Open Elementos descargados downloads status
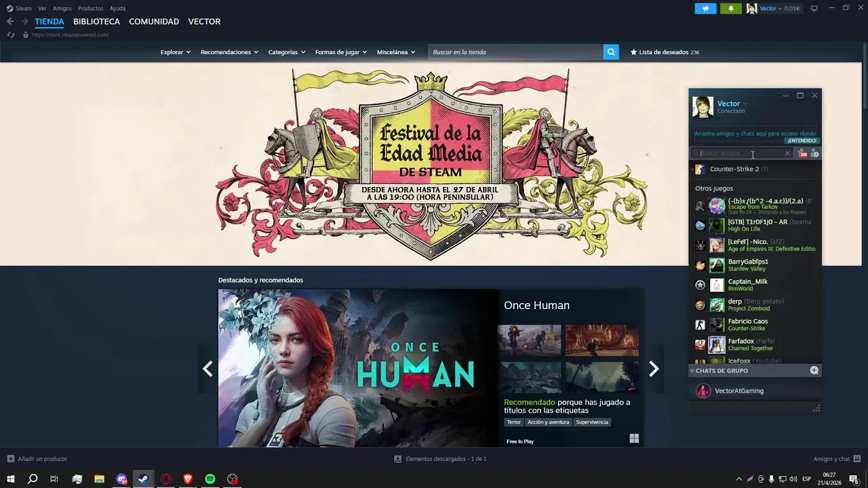The height and width of the screenshot is (488, 868). pos(441,459)
